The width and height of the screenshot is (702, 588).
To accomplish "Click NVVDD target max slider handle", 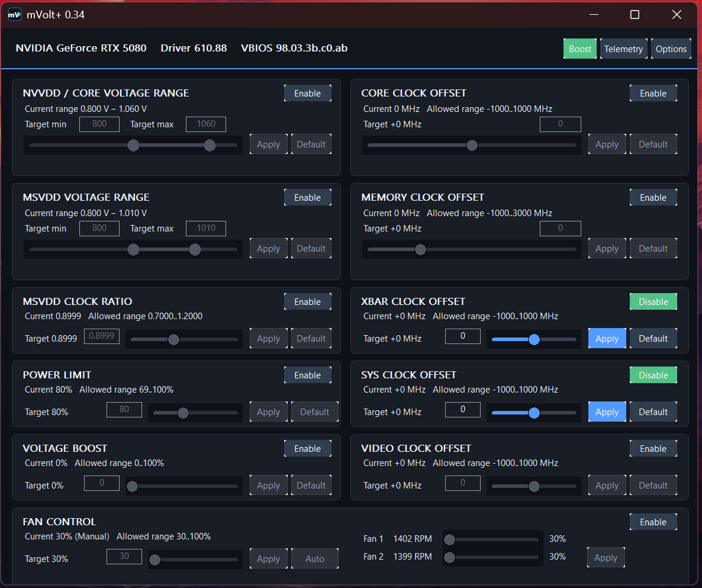I will pos(210,145).
